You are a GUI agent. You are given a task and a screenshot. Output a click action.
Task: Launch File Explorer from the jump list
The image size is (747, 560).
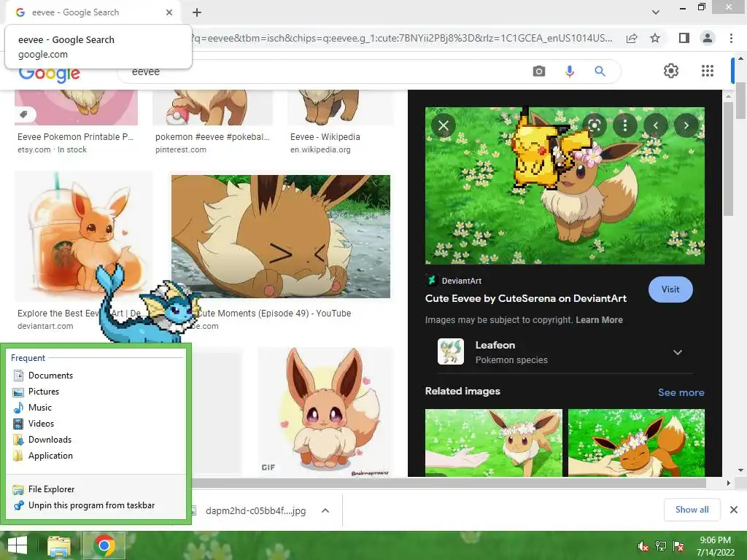(96, 489)
